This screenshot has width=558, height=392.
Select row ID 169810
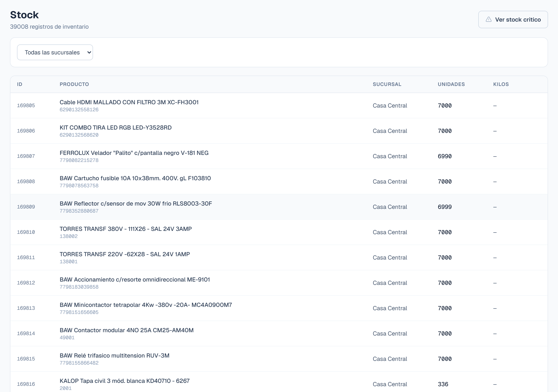pyautogui.click(x=26, y=232)
